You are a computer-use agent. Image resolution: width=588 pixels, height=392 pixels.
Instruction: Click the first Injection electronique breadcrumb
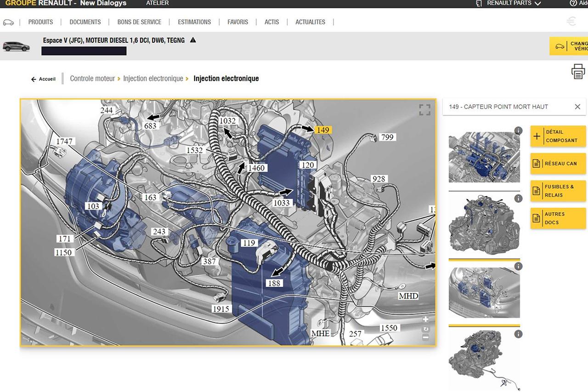click(153, 79)
